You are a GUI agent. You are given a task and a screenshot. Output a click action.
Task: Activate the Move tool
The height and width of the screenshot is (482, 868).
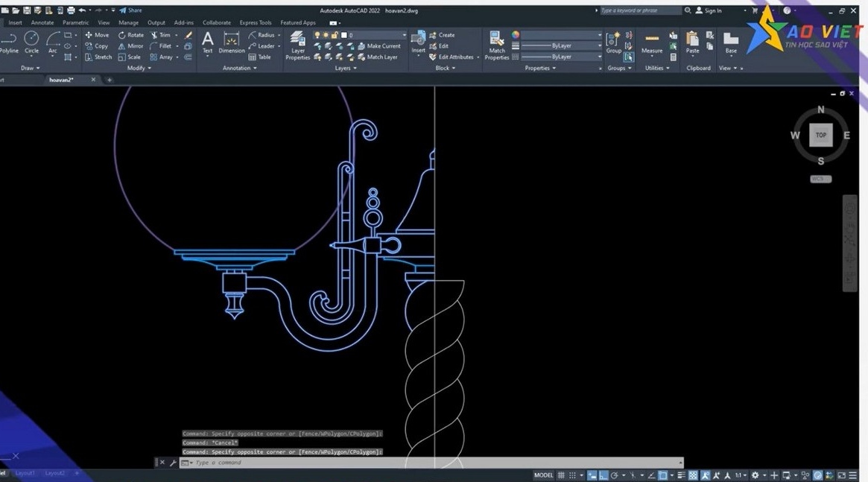click(98, 34)
